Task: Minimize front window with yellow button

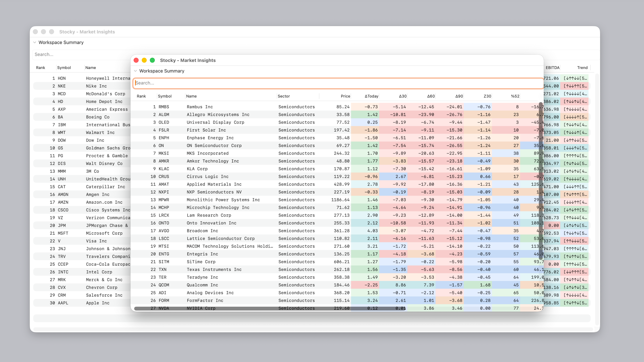Action: click(144, 61)
